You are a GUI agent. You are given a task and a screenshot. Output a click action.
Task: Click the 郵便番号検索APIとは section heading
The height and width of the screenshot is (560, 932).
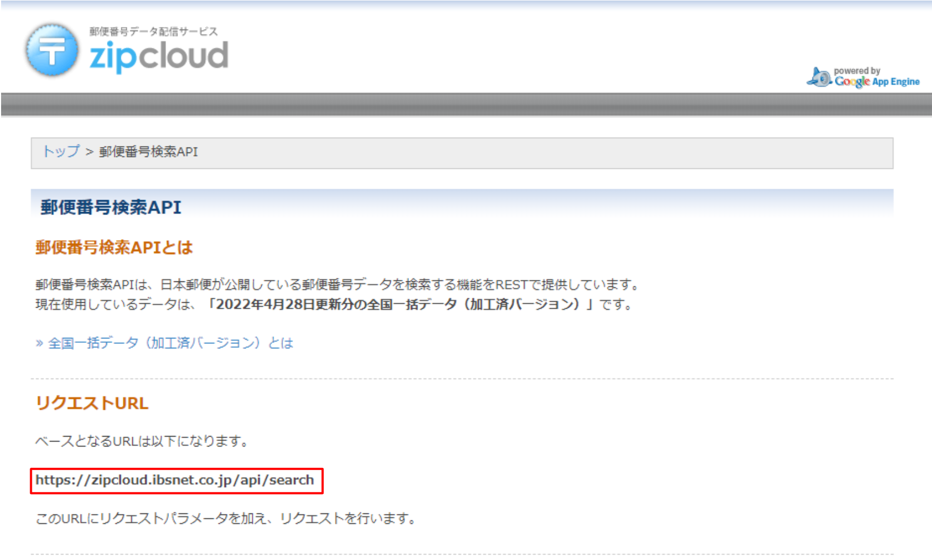tap(114, 247)
